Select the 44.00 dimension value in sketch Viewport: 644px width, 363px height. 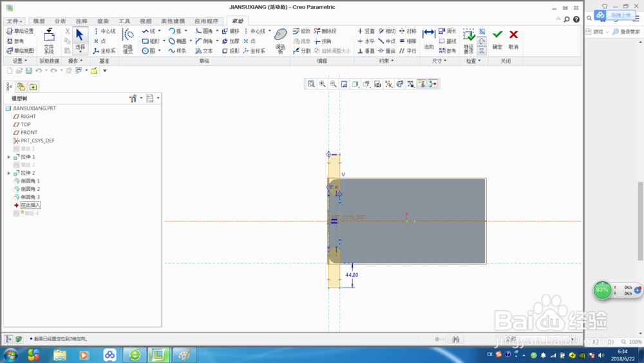click(352, 275)
